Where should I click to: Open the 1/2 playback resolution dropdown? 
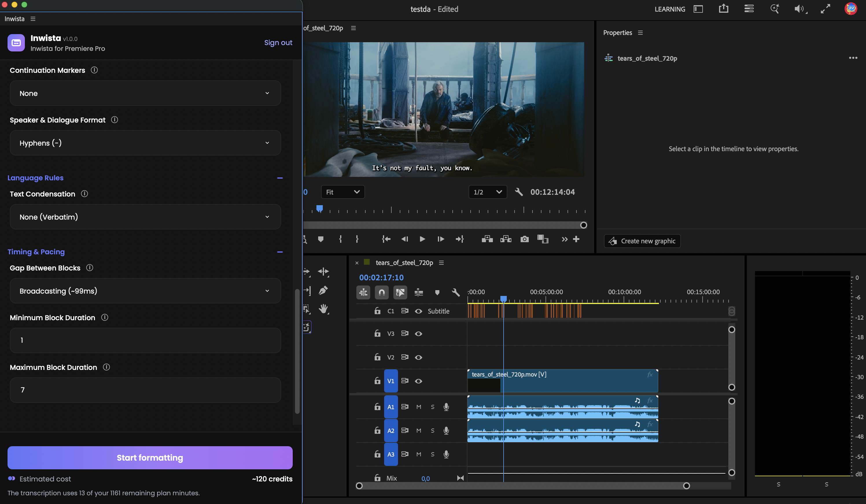[487, 192]
